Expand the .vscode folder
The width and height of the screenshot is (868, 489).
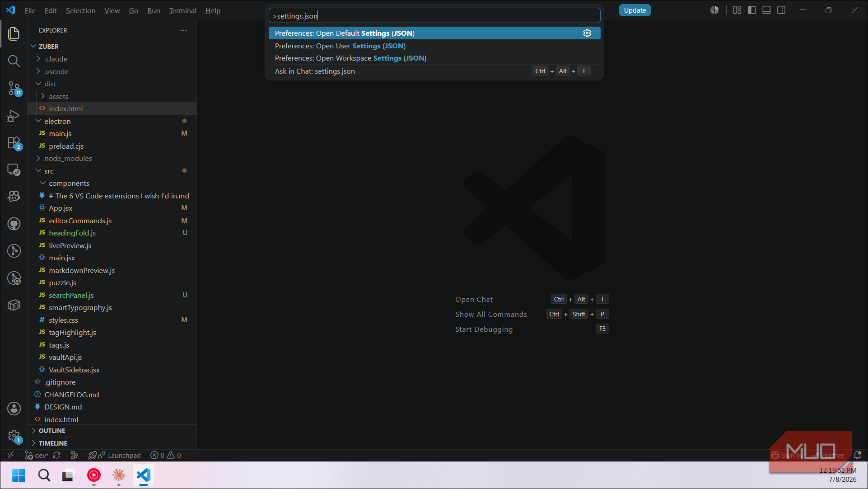pos(112,71)
